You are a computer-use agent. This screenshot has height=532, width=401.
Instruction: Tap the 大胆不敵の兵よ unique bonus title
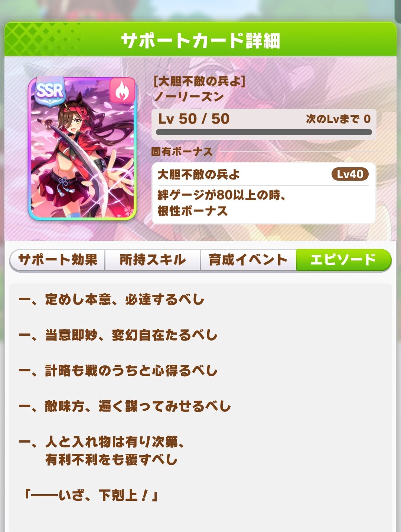coord(199,174)
